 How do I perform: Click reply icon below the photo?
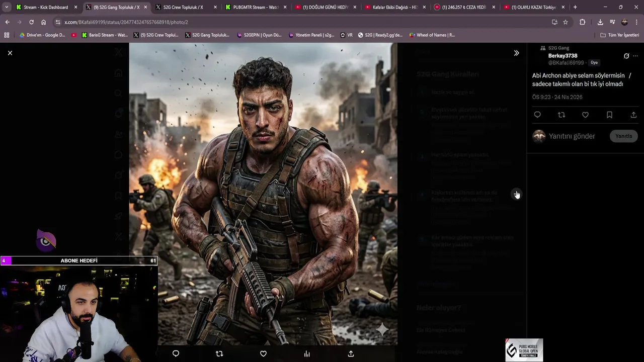[x=176, y=353]
